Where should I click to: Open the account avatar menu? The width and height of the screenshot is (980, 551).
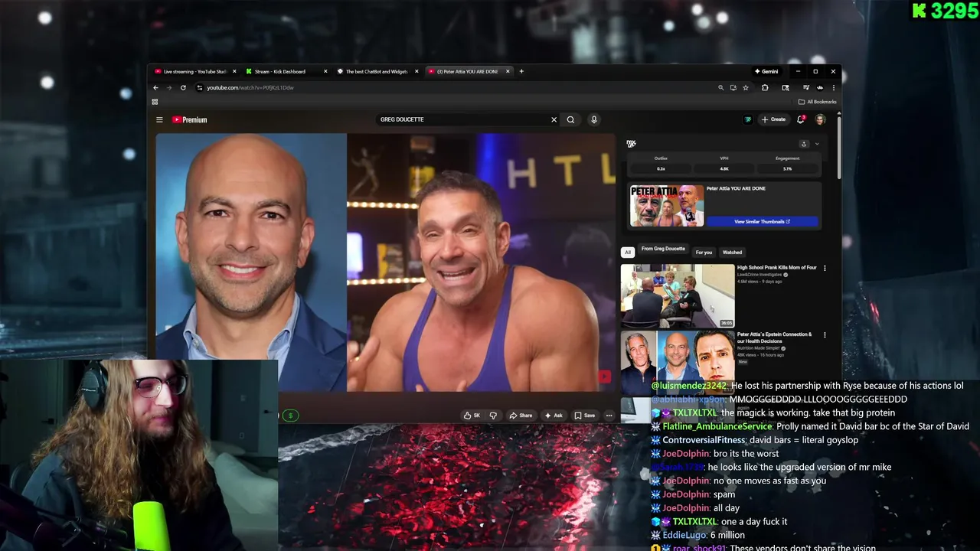pyautogui.click(x=820, y=119)
